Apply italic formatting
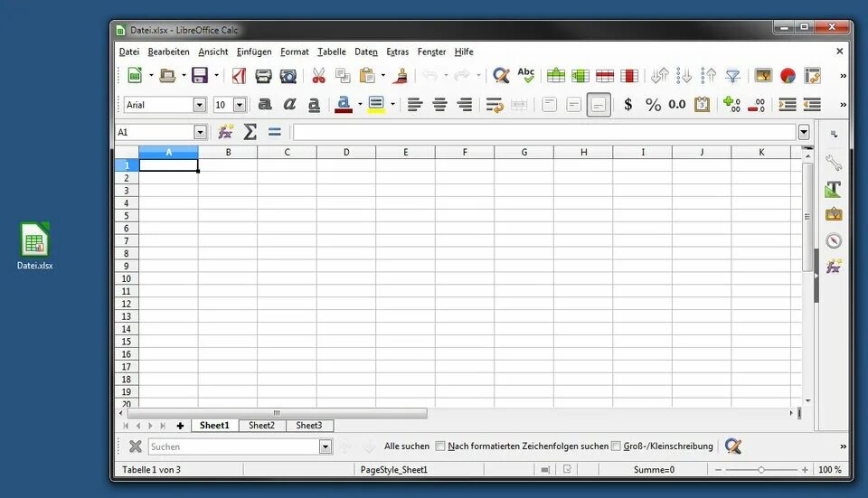 pyautogui.click(x=289, y=104)
